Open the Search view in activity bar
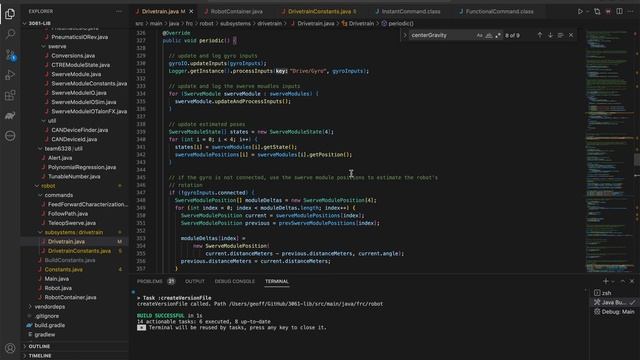 10,34
